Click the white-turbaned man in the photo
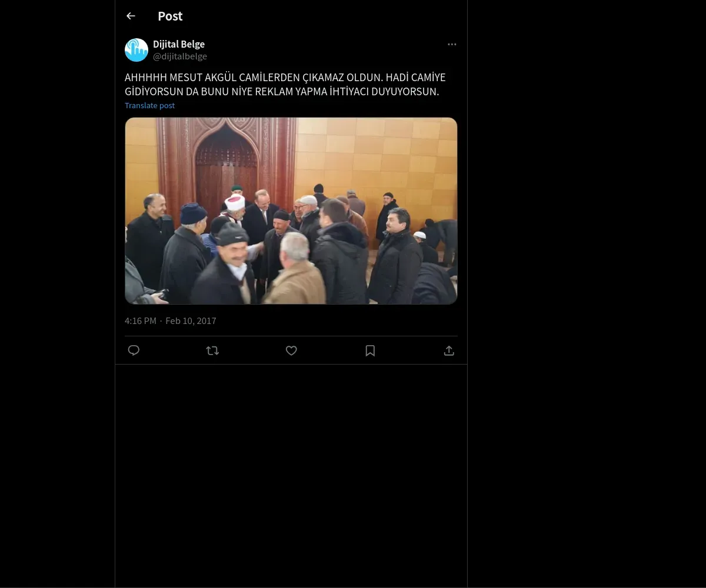706x588 pixels. coord(235,209)
